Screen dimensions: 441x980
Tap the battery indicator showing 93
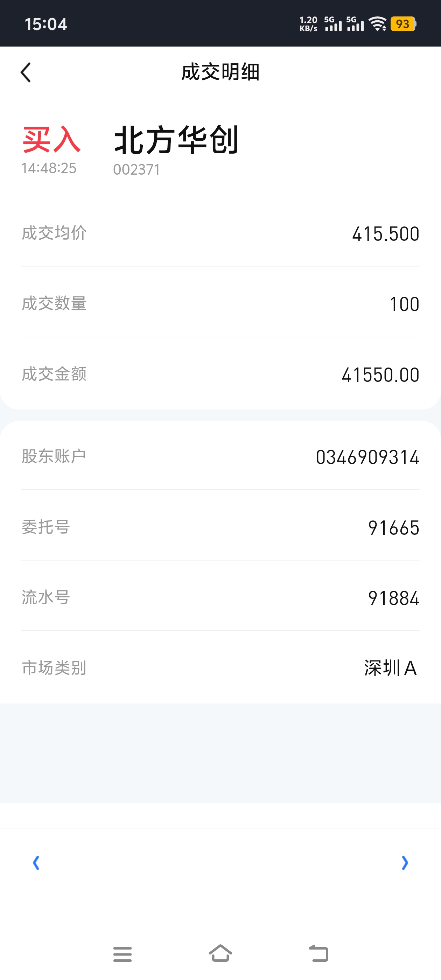click(x=403, y=24)
